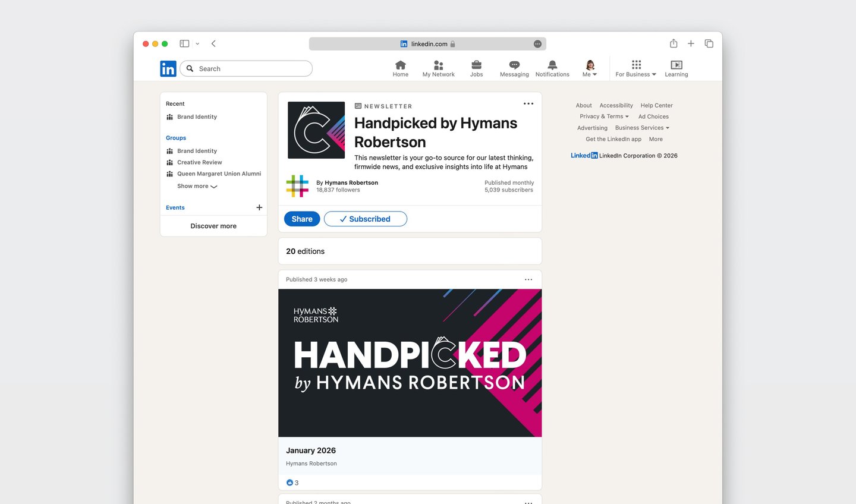Add a new event with plus icon

[x=259, y=207]
